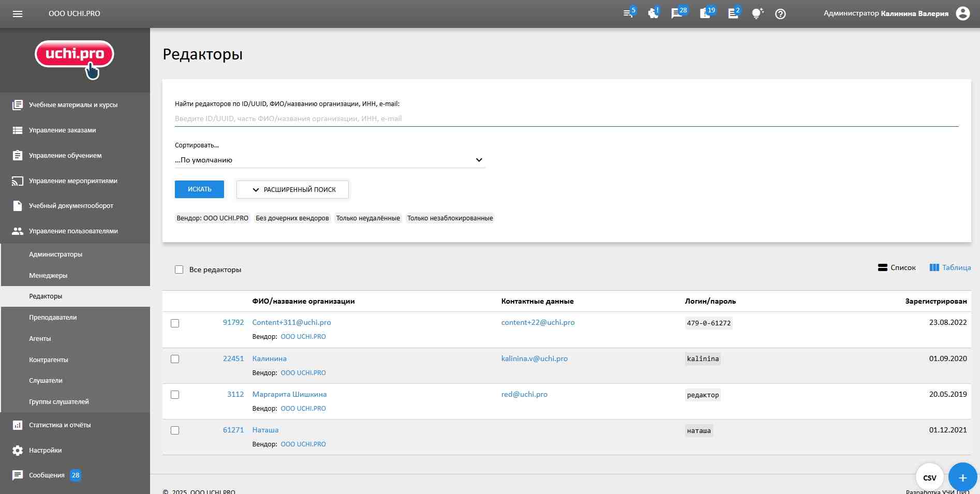This screenshot has height=494, width=980.
Task: Click email link content+22@uchi.pro
Action: [538, 322]
